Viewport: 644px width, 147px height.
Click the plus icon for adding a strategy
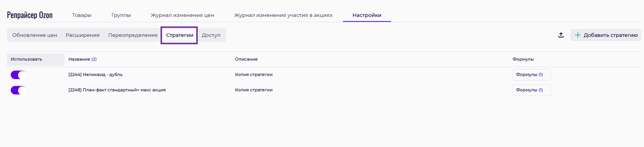(577, 35)
